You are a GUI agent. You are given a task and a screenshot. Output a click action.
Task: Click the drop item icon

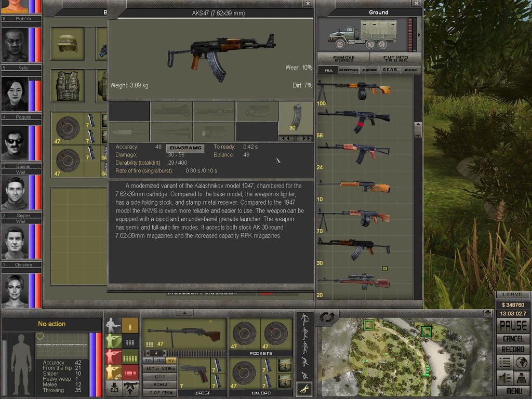[114, 388]
